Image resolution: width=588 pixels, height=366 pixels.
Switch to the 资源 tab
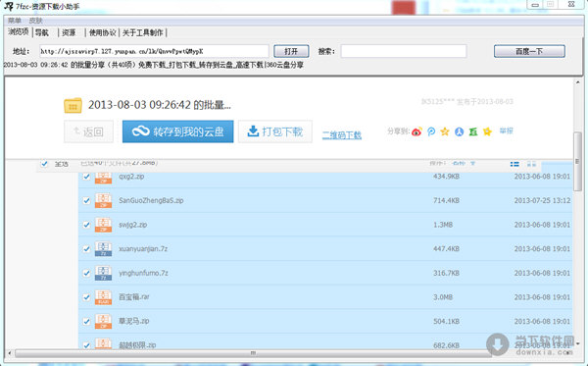(x=69, y=32)
